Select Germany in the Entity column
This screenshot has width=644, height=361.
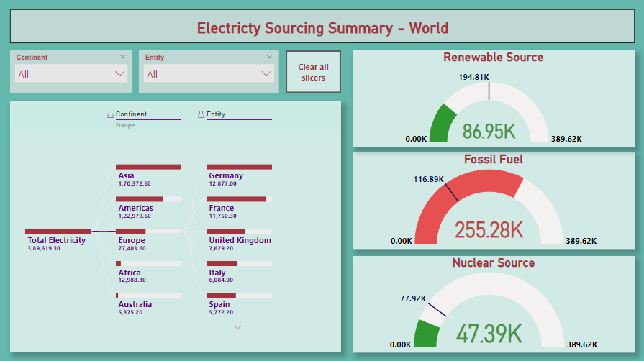(239, 167)
